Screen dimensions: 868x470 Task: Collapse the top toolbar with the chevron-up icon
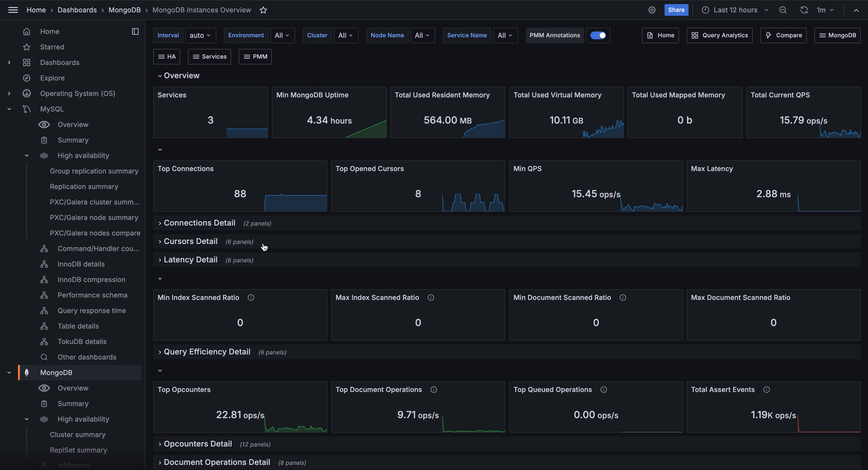pyautogui.click(x=856, y=10)
